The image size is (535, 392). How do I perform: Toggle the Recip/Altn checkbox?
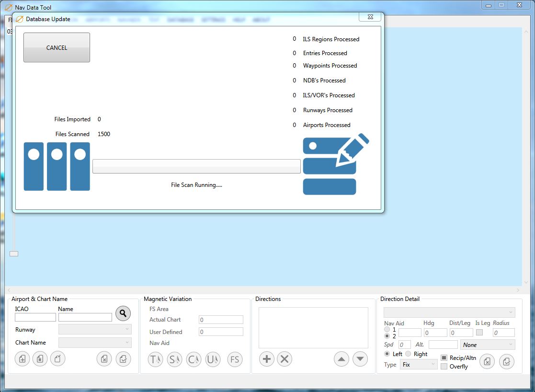point(444,358)
